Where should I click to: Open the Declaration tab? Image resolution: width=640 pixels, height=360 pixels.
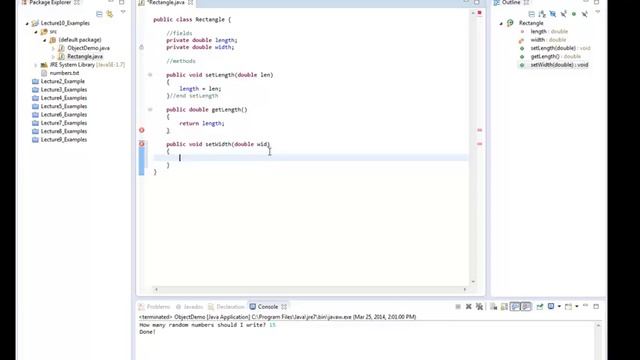tap(226, 307)
